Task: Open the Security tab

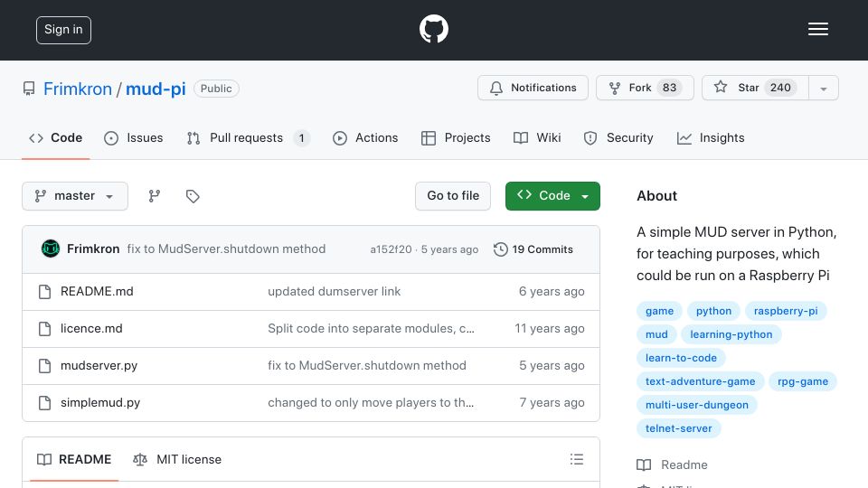Action: click(618, 137)
